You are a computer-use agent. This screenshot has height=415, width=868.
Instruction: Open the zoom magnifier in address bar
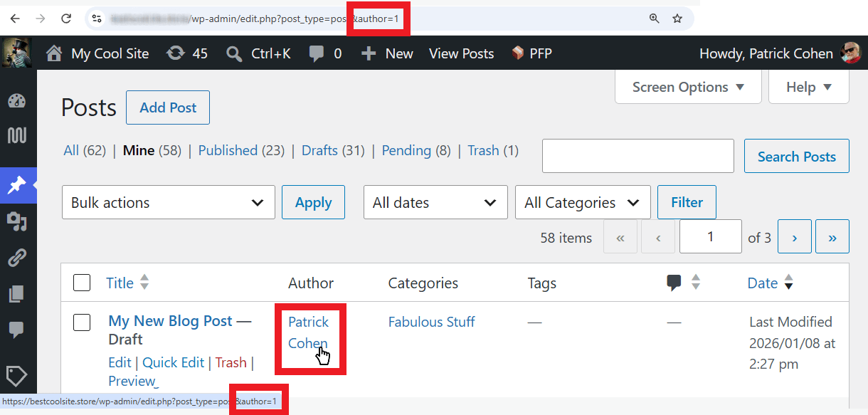pos(655,19)
